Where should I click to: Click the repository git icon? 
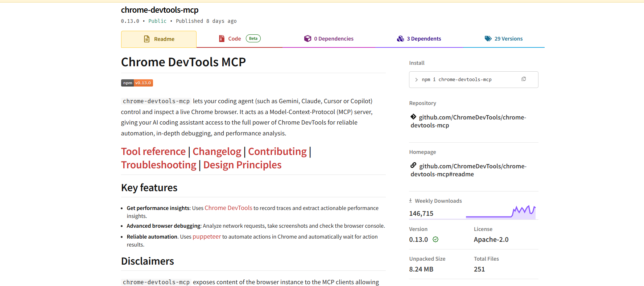(413, 117)
